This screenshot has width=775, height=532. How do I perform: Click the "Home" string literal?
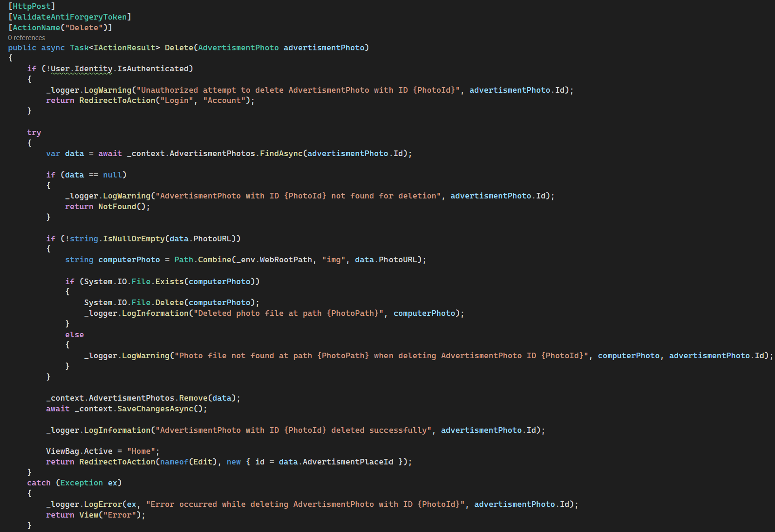coord(141,451)
